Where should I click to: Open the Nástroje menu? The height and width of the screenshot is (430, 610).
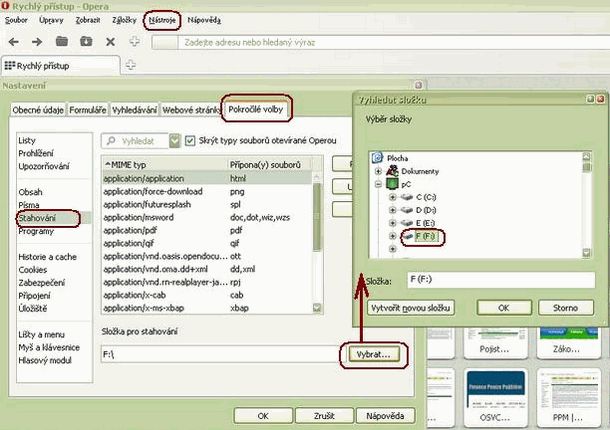tap(162, 20)
